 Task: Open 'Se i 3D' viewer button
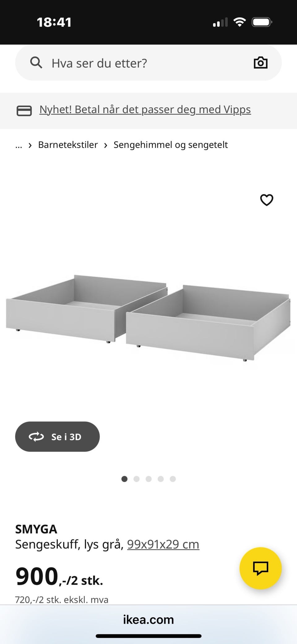[x=57, y=437]
